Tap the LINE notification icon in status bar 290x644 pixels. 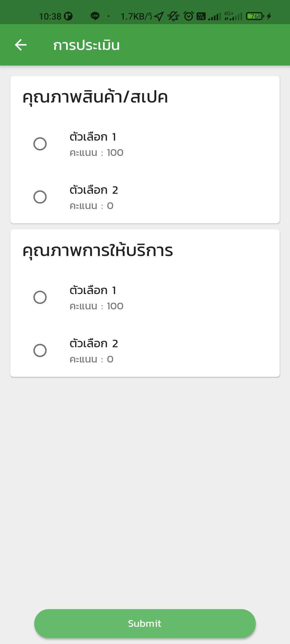(95, 16)
